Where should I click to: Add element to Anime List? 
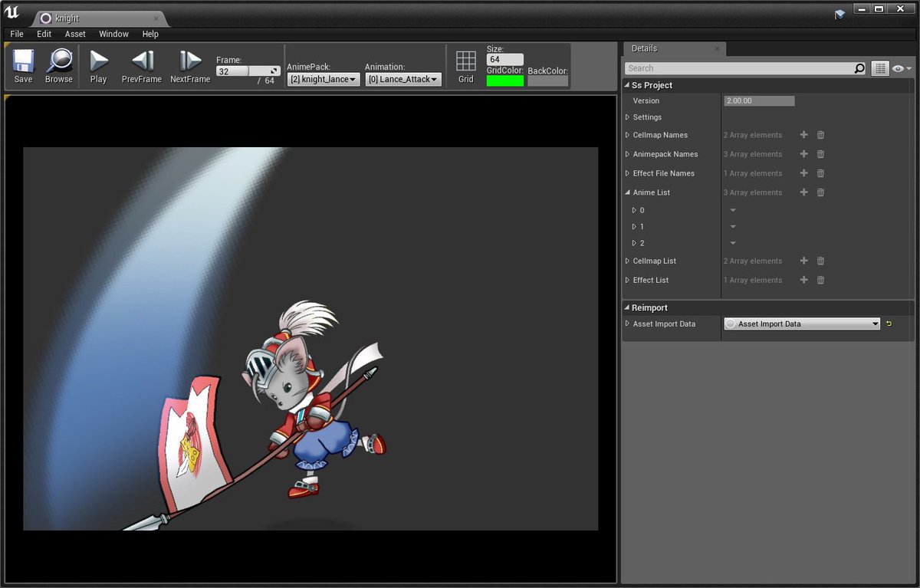point(803,192)
